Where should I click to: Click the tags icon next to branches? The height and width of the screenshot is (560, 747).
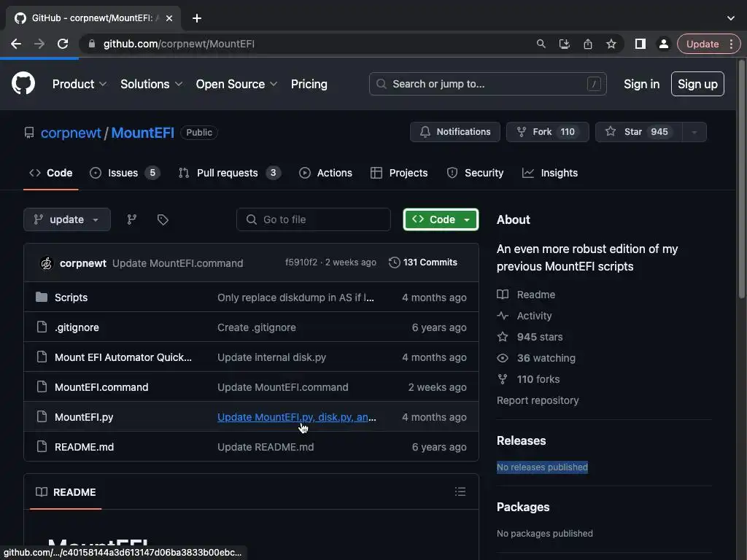pos(163,219)
